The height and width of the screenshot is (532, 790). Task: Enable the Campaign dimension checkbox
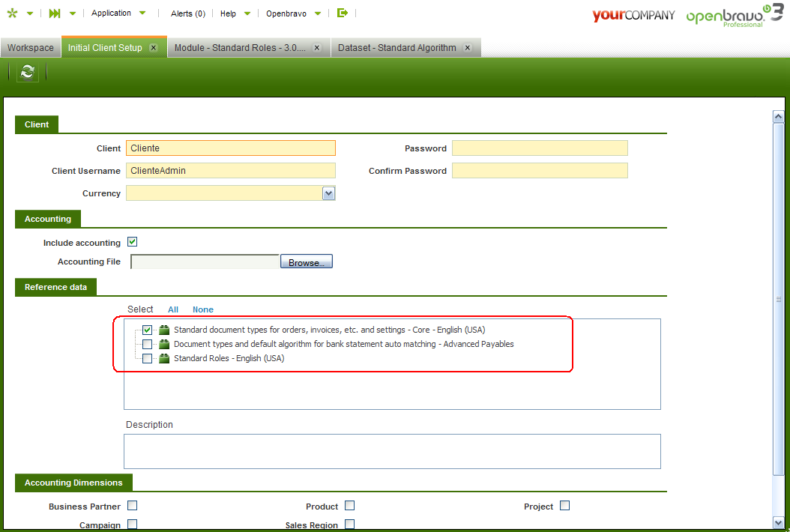(132, 524)
